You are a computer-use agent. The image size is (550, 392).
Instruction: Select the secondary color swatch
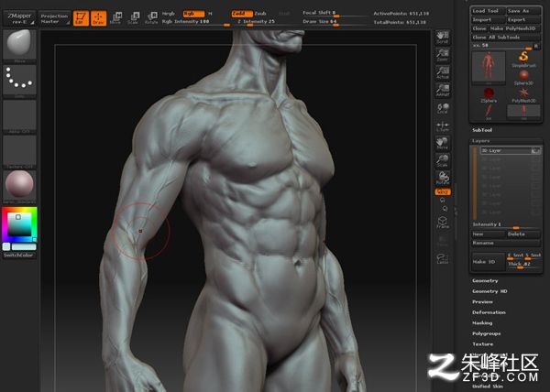tap(6, 246)
